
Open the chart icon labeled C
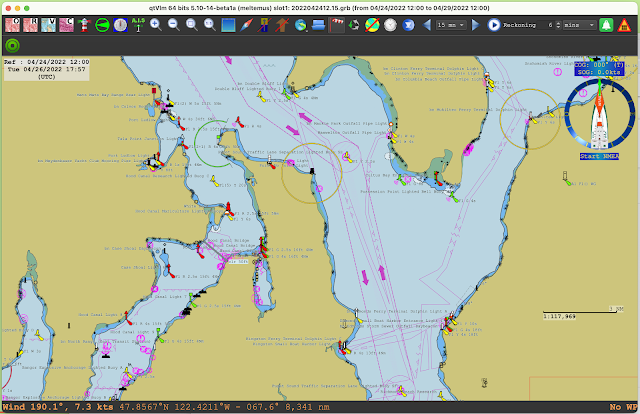pyautogui.click(x=66, y=25)
